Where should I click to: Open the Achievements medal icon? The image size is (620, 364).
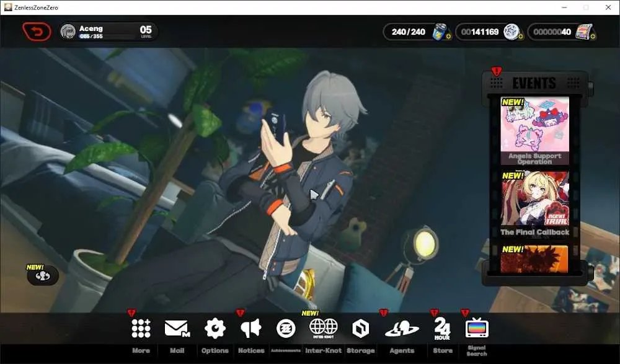click(286, 329)
